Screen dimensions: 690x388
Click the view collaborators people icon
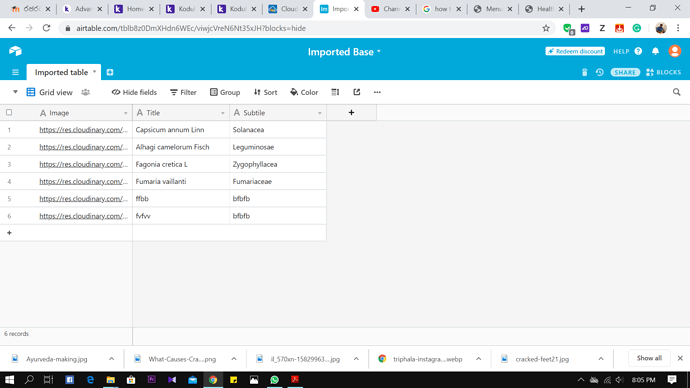pyautogui.click(x=85, y=92)
